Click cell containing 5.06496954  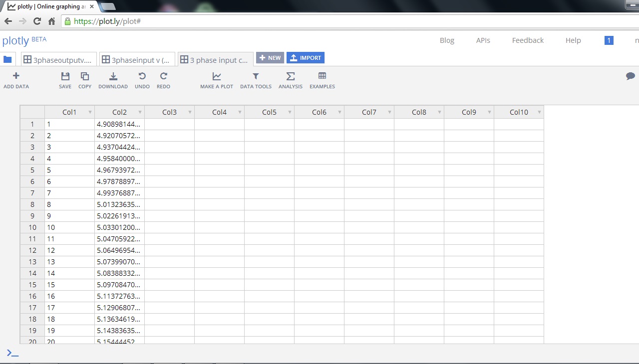(120, 250)
